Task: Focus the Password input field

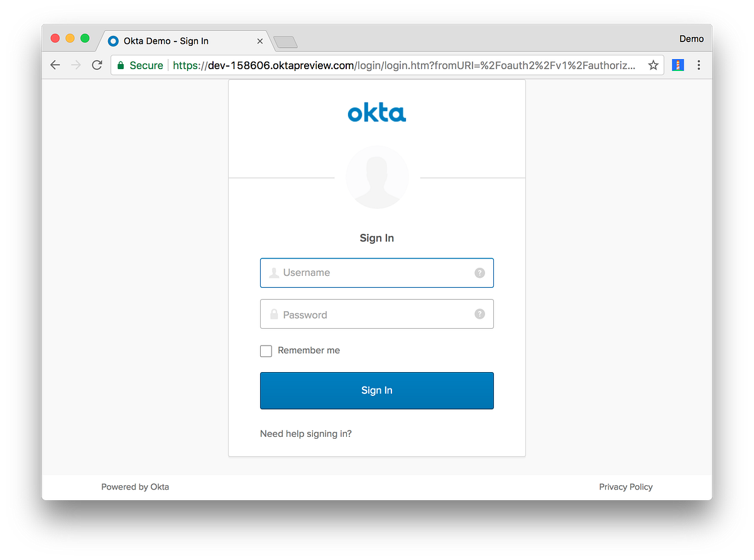Action: point(377,314)
